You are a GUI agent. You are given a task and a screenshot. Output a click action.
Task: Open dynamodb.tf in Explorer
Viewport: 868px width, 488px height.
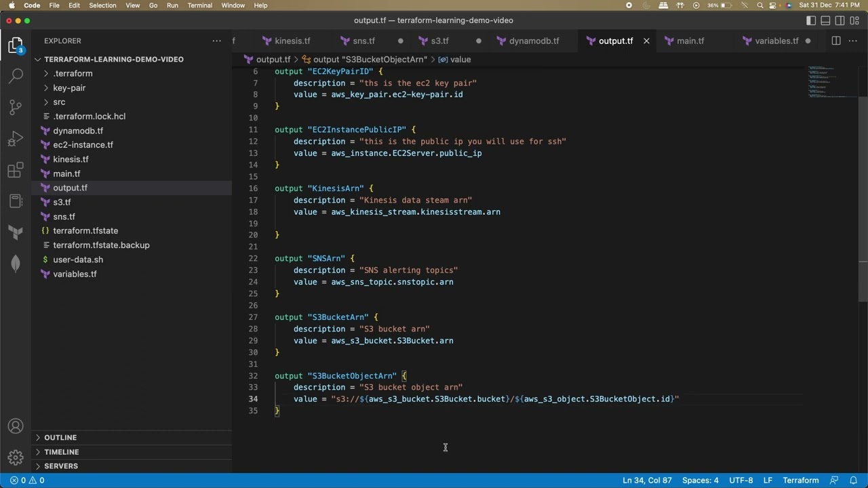point(78,131)
